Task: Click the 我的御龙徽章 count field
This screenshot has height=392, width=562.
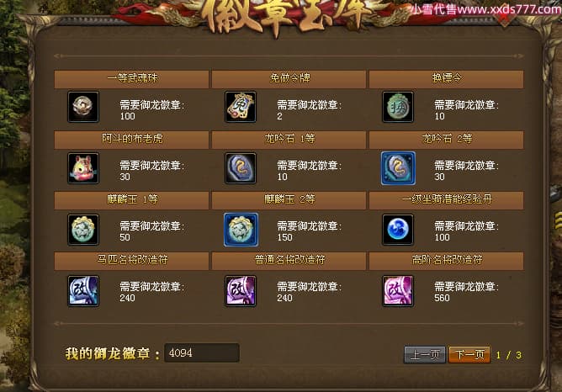Action: click(202, 353)
